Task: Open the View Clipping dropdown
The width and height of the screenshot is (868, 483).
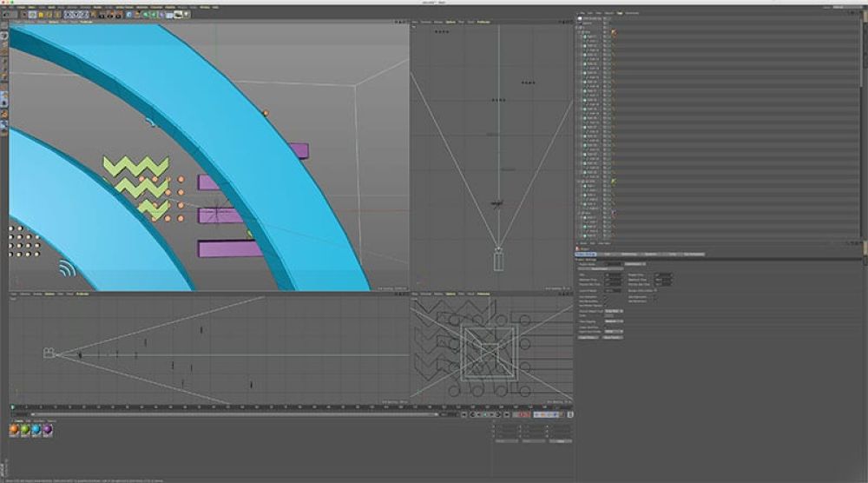Action: coord(612,321)
